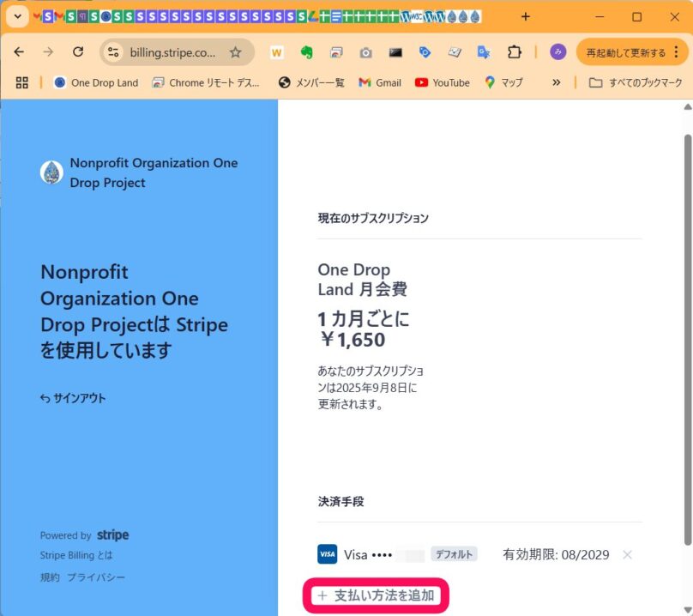Open the Chrome リモート デス... bookmark

point(206,82)
